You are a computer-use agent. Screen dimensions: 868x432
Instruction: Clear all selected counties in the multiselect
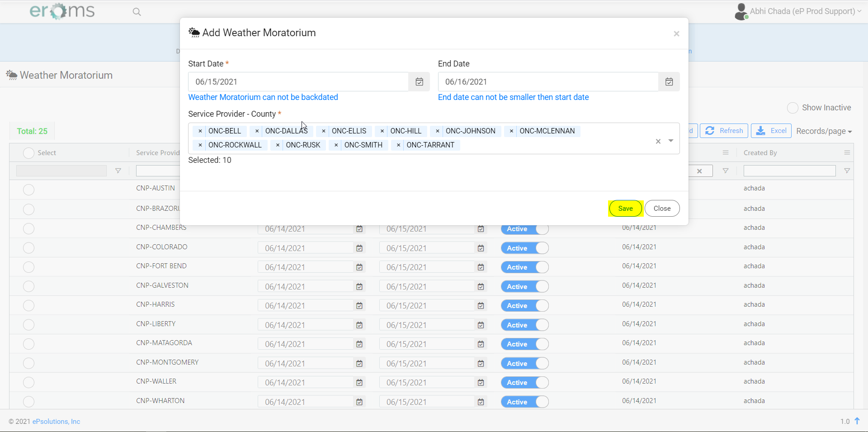658,142
